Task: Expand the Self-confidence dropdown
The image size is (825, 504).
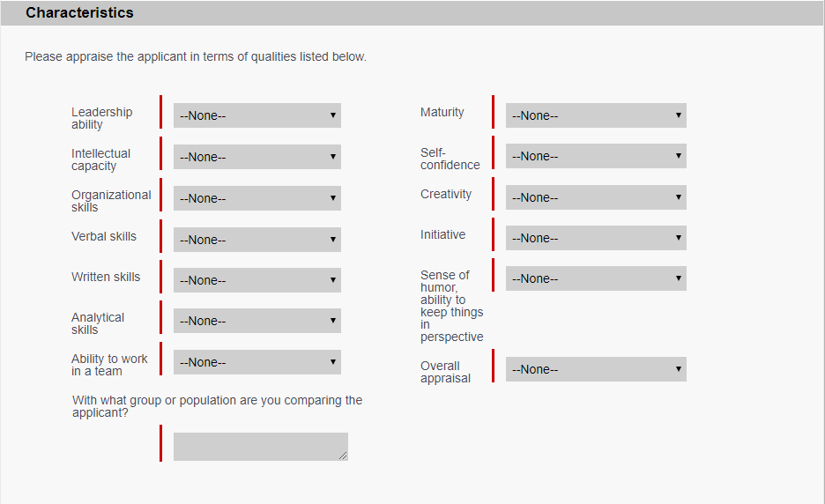Action: 596,156
